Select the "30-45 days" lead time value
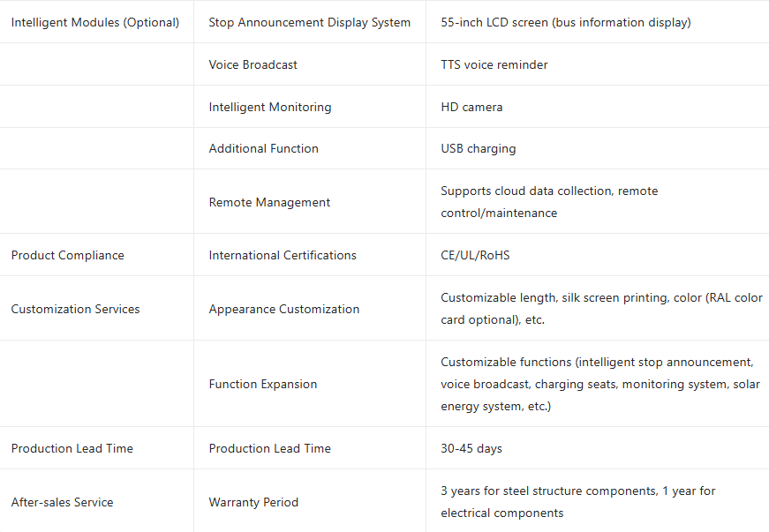Image resolution: width=769 pixels, height=532 pixels. [x=471, y=448]
